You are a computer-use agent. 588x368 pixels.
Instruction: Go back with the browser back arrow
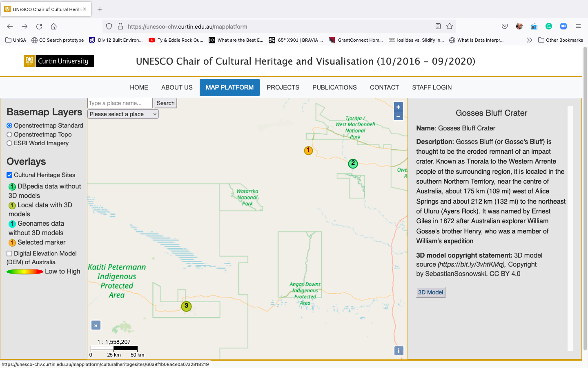(10, 27)
